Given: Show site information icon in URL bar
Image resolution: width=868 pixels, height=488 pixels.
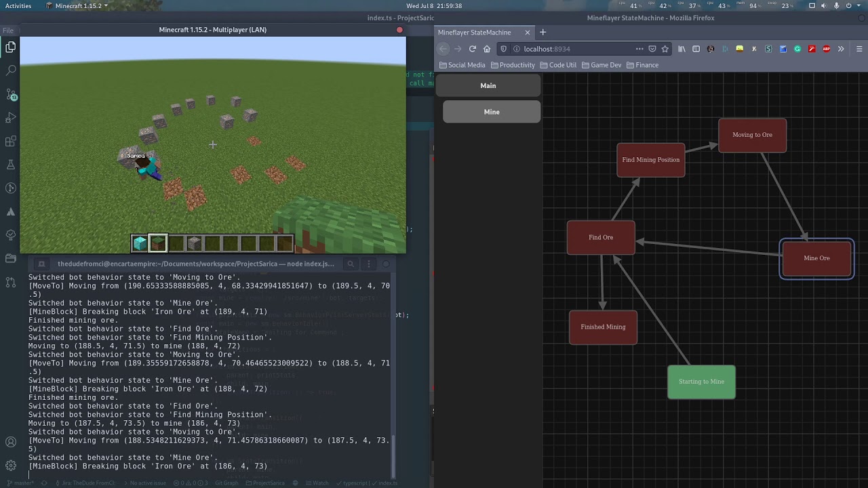Looking at the screenshot, I should pos(515,49).
